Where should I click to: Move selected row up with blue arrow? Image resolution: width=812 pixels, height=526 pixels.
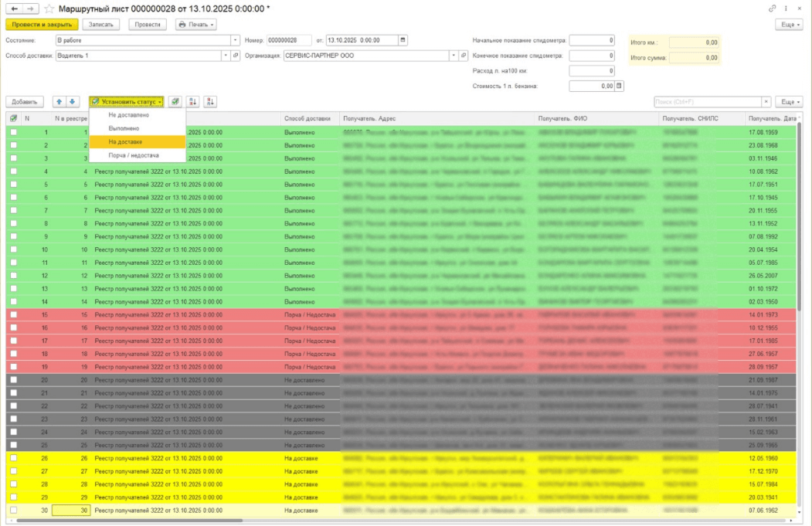(59, 101)
